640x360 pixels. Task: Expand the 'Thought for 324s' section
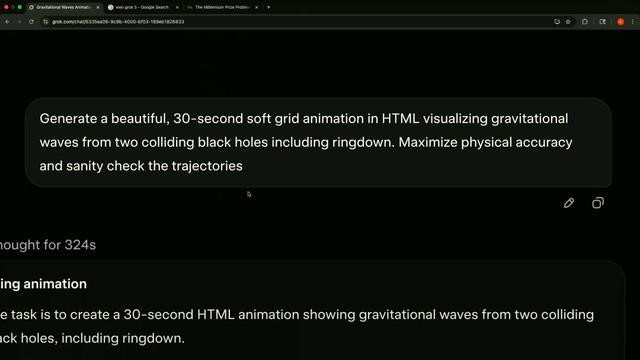pyautogui.click(x=48, y=245)
